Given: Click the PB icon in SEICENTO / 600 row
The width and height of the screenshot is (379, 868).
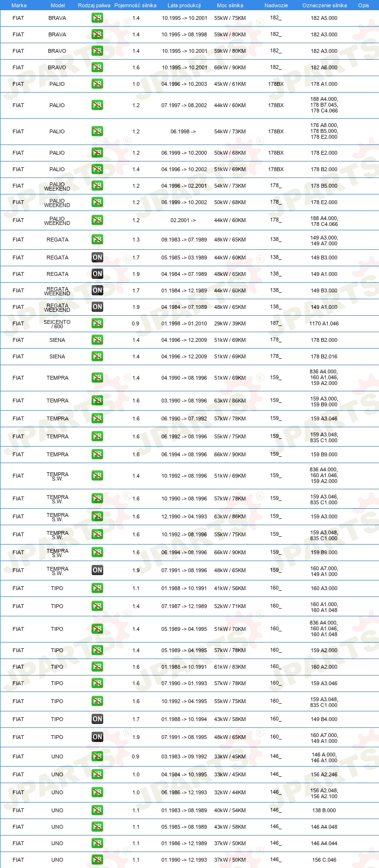Looking at the screenshot, I should [97, 323].
